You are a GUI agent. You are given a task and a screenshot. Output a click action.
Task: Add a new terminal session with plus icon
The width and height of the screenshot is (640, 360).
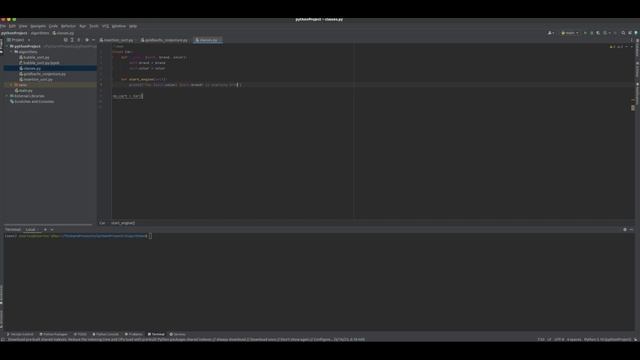(x=45, y=230)
